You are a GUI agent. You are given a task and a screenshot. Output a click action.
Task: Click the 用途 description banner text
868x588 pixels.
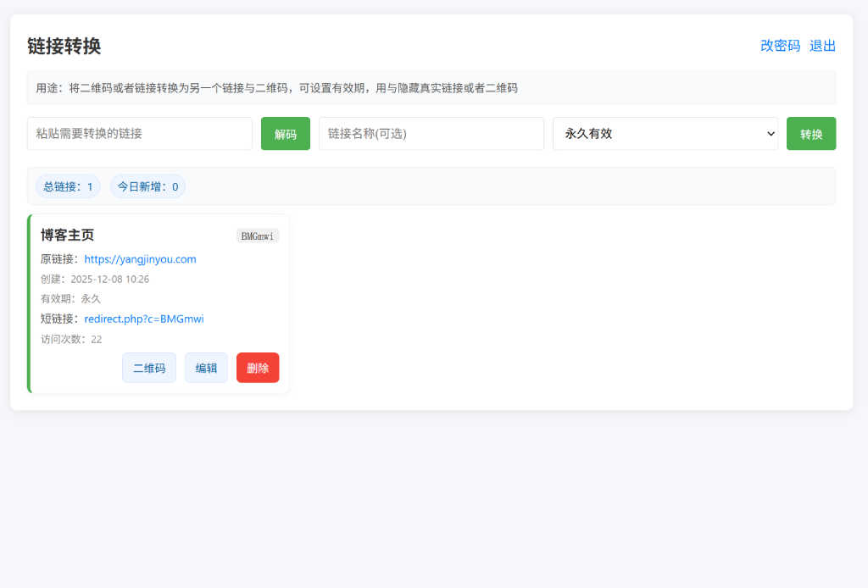[x=276, y=88]
